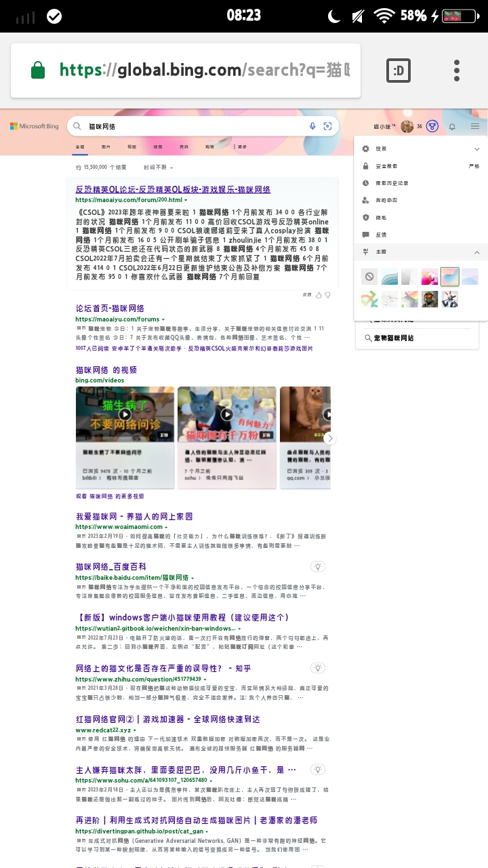Click lightbulb icon beside Zhihu result
488x868 pixels.
coord(317,668)
